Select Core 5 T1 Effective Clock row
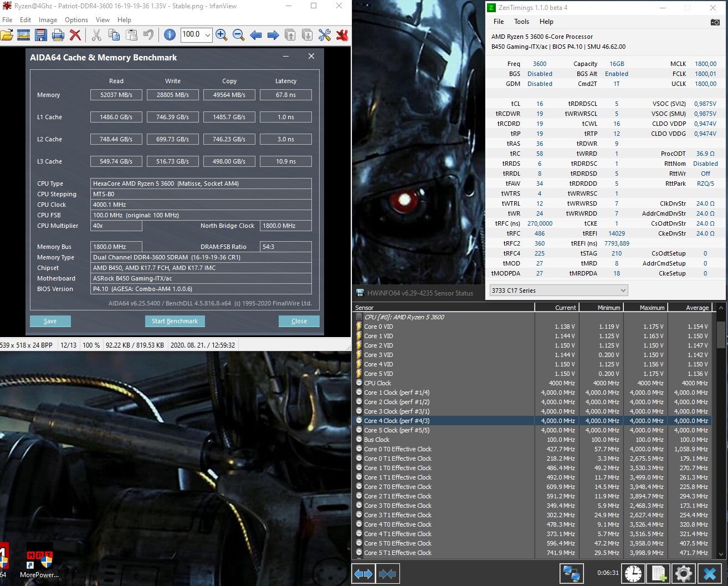Viewport: 728px width, 586px height. coord(532,553)
